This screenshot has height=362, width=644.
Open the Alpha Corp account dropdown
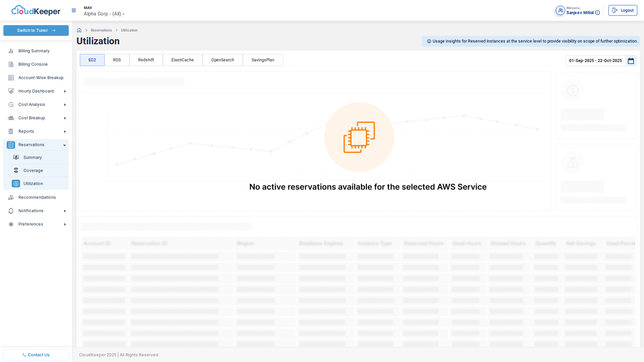104,14
